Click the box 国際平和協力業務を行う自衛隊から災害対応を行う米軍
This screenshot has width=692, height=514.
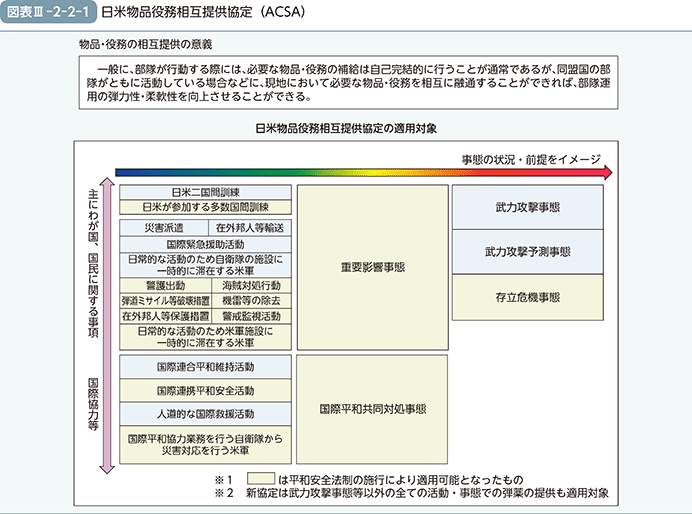pos(205,445)
